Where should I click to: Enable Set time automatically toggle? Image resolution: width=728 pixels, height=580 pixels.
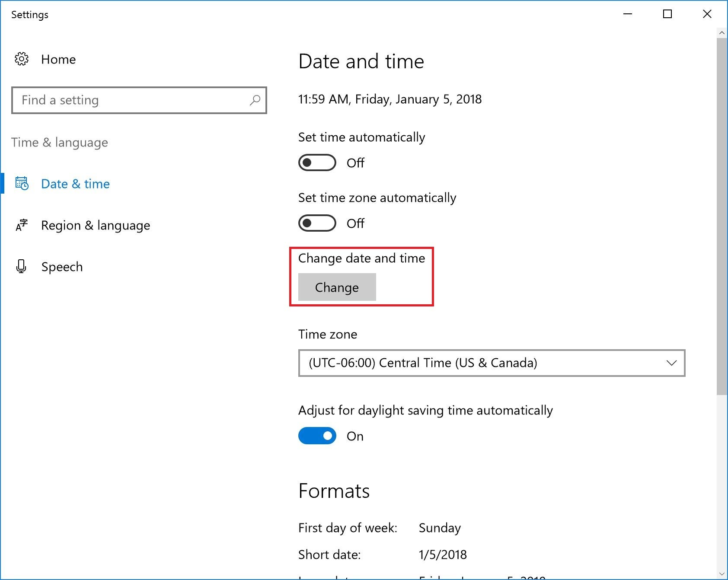pyautogui.click(x=317, y=163)
